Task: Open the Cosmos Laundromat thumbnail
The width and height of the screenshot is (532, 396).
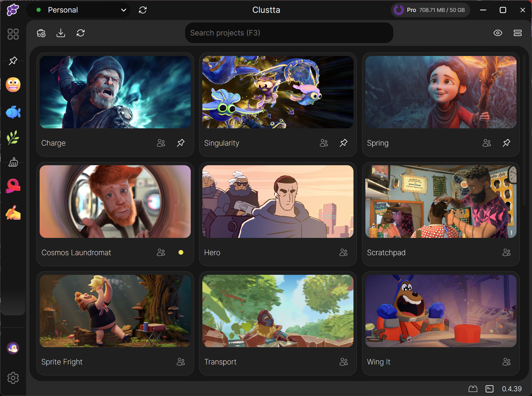Action: (115, 202)
